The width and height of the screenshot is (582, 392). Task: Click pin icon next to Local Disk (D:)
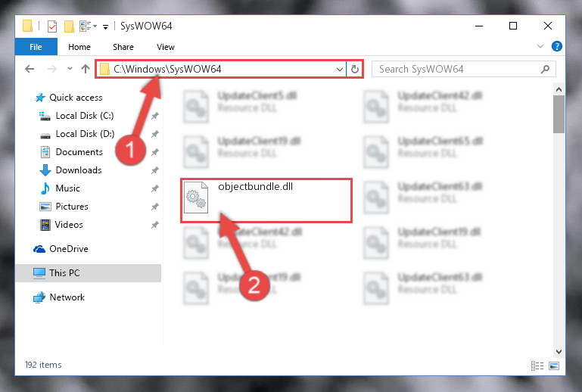click(155, 134)
